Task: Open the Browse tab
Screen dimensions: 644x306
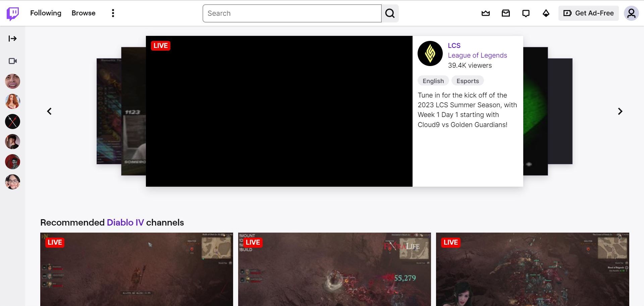Action: click(83, 13)
